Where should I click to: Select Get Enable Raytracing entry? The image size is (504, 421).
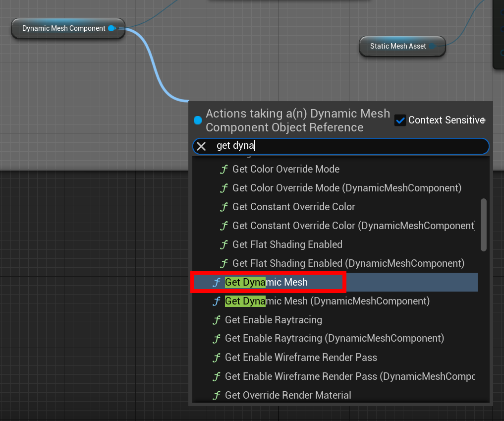click(x=336, y=320)
